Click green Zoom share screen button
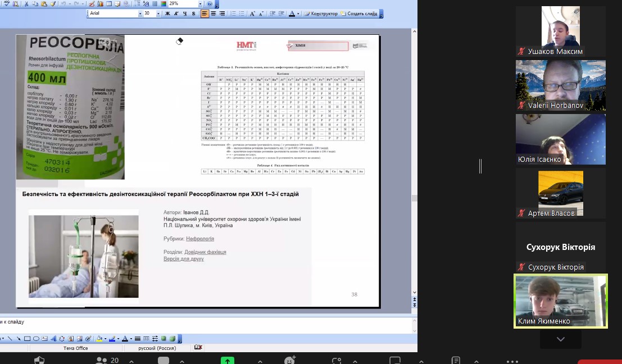The height and width of the screenshot is (364, 622). pos(228,361)
